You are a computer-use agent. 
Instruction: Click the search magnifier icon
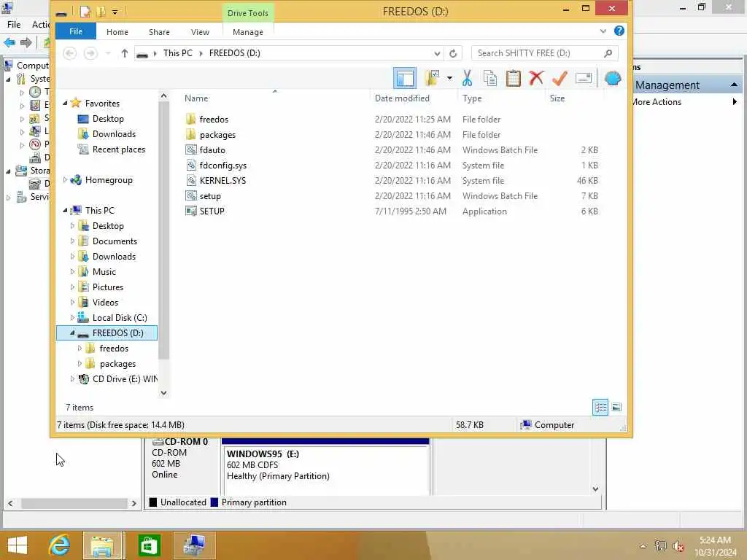[608, 53]
